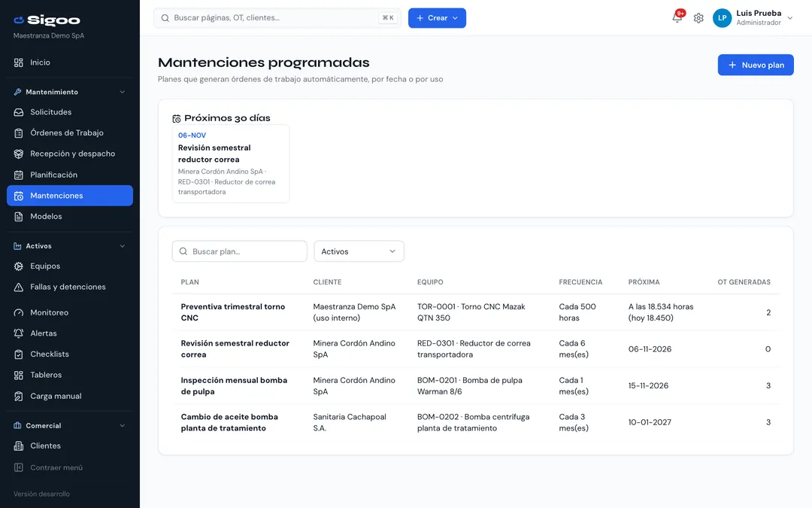The width and height of the screenshot is (812, 508).
Task: Open the Activos status filter dropdown
Action: 359,251
